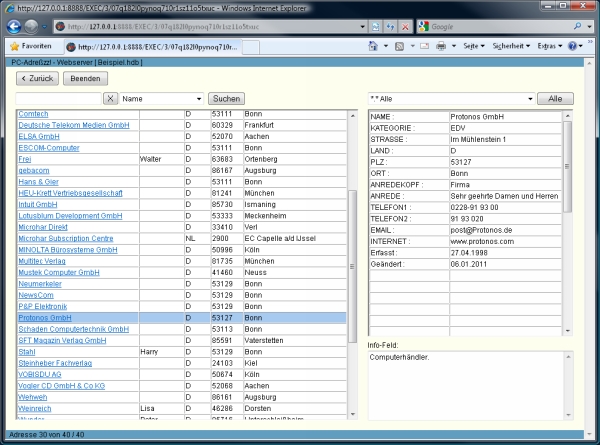Click the email value post@Protonos.de
This screenshot has width=600, height=445.
(x=481, y=230)
